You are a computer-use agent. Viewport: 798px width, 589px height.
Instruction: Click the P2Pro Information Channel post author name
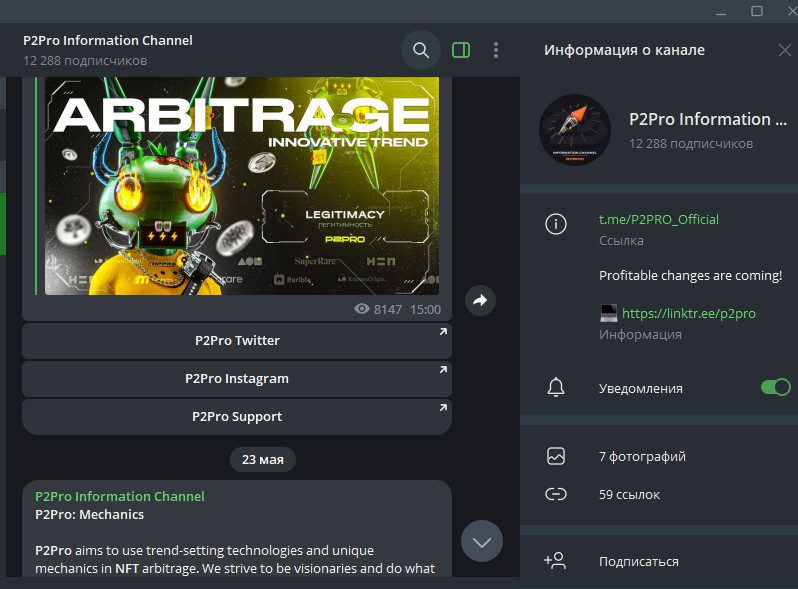point(120,496)
